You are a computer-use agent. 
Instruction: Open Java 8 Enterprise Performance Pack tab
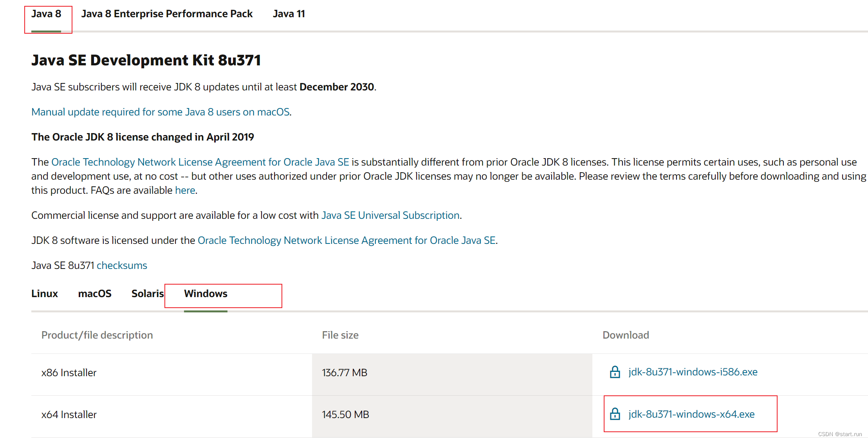click(x=167, y=14)
